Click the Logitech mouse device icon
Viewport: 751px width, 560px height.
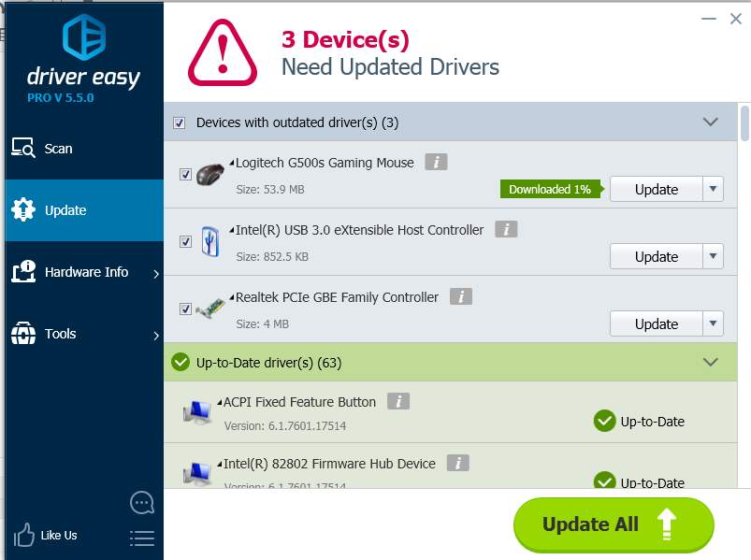(x=210, y=174)
